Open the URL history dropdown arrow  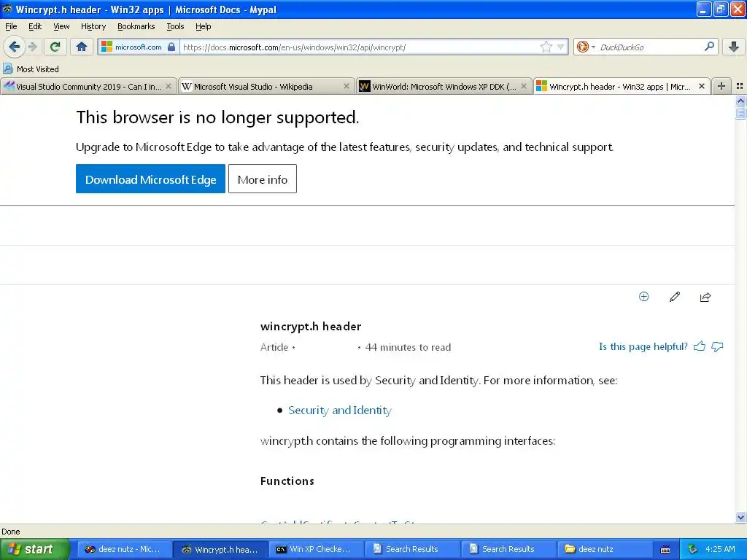561,47
